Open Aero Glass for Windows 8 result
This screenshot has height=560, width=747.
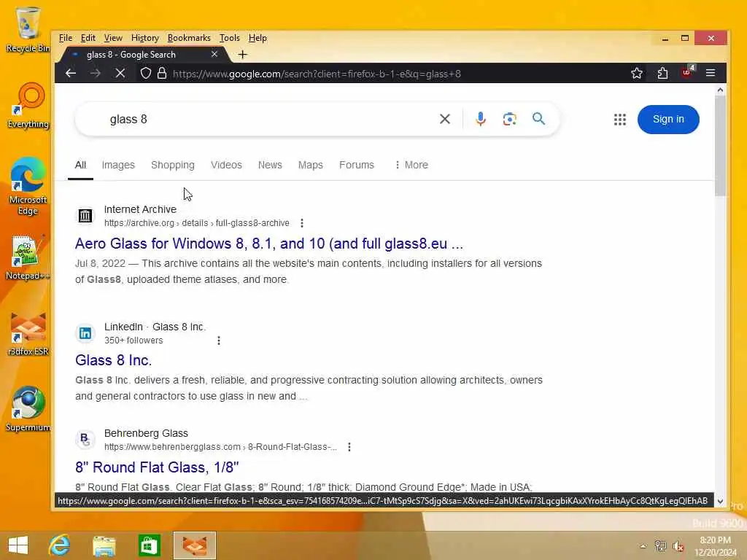tap(268, 244)
